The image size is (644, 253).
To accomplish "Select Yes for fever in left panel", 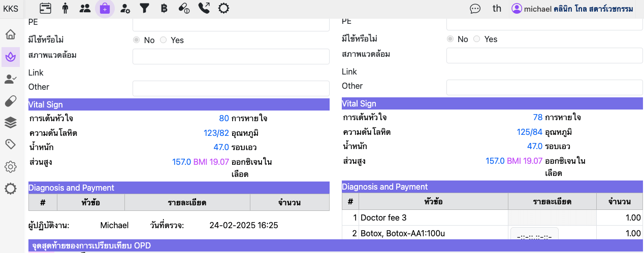I will point(164,40).
